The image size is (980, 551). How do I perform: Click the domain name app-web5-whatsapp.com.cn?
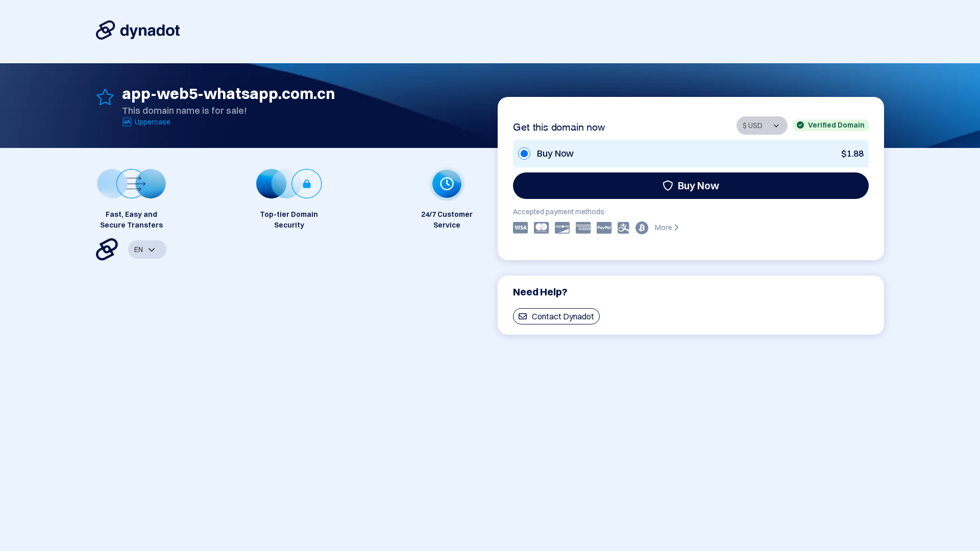point(228,93)
